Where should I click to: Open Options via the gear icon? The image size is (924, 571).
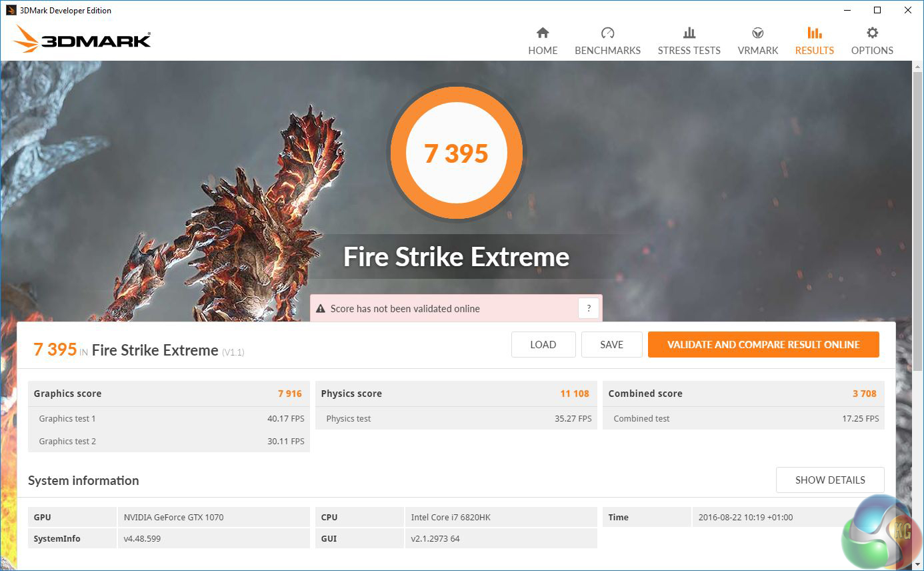point(872,33)
